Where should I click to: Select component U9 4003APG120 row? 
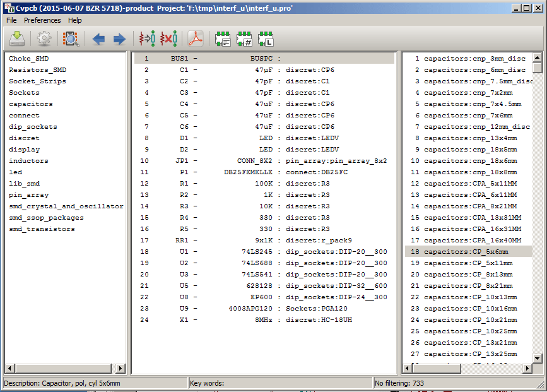265,309
